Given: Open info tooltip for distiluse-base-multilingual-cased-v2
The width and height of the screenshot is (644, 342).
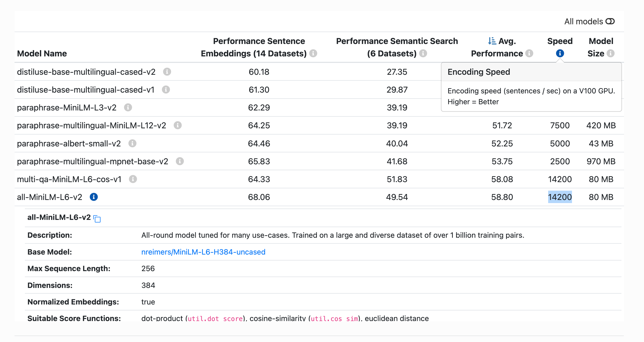Looking at the screenshot, I should click(x=167, y=72).
